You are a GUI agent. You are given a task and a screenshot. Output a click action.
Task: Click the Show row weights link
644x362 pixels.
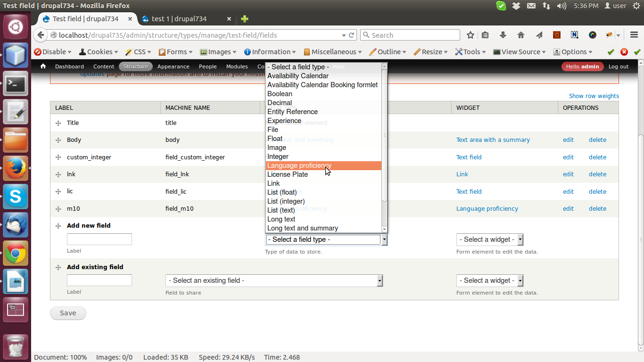point(594,96)
